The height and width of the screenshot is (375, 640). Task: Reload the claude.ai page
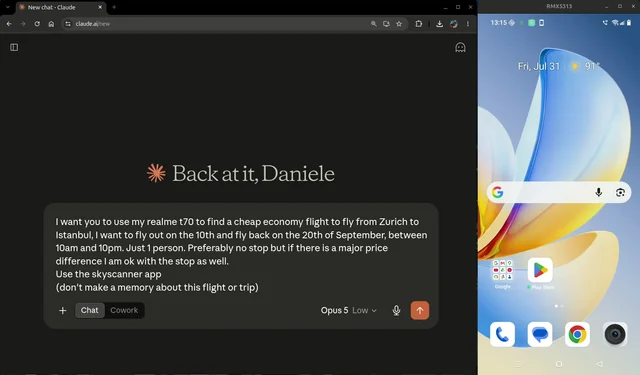tap(37, 24)
